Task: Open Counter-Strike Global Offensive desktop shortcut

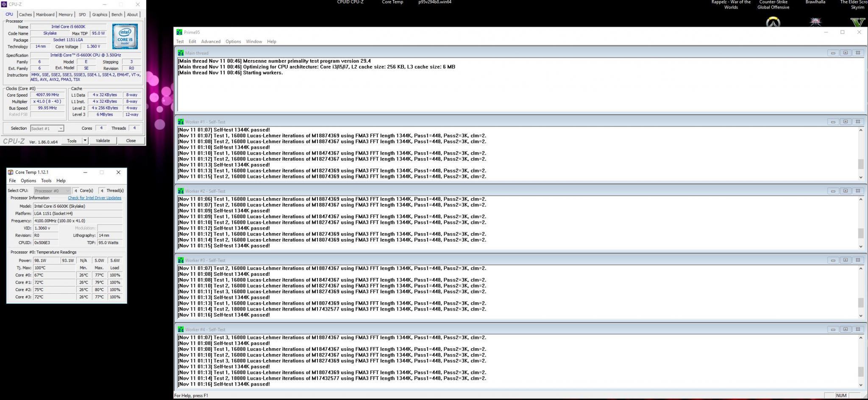Action: (773, 5)
